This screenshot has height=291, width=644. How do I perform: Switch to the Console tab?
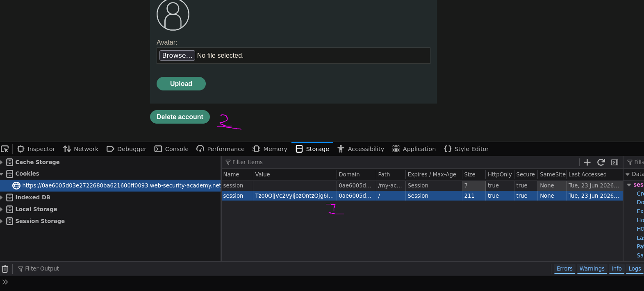point(171,149)
